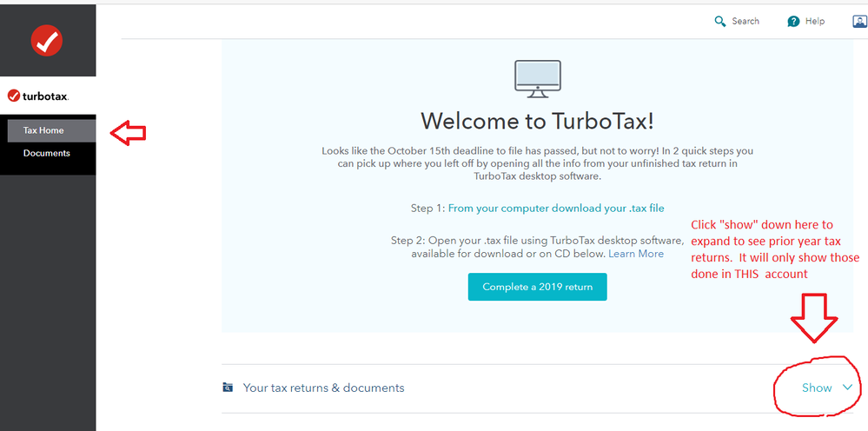Click the Help question mark icon
The height and width of the screenshot is (431, 868).
coord(793,22)
